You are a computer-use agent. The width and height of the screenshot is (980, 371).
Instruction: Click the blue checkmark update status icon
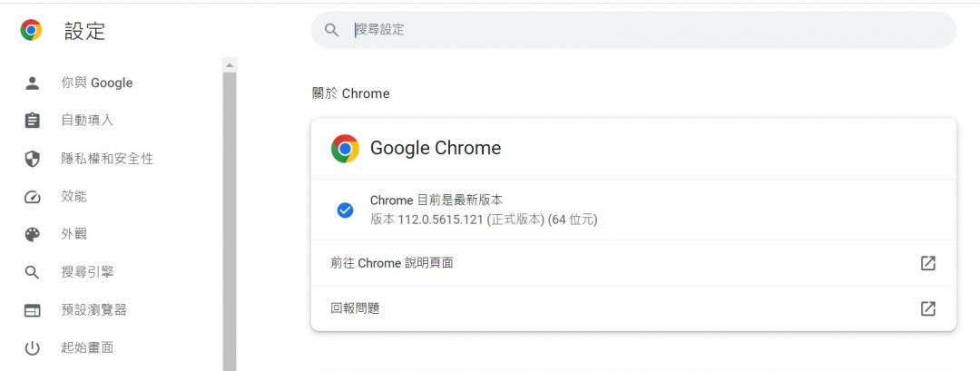click(345, 210)
